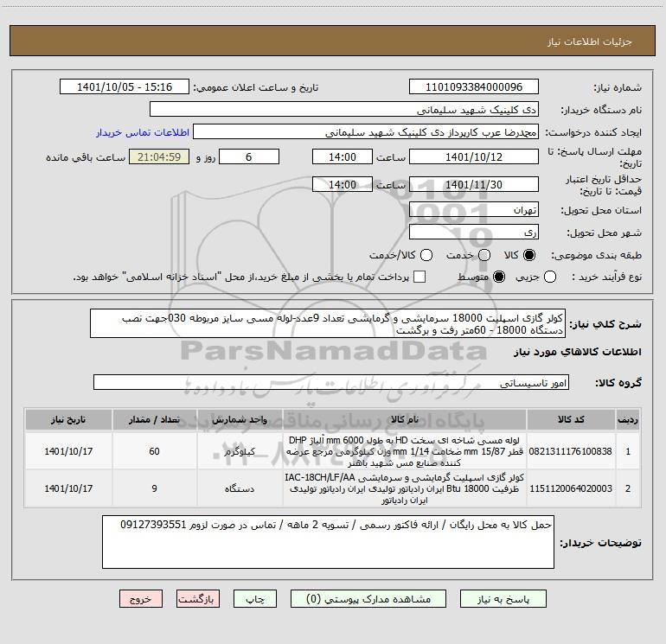Screen dimensions: 666x644
Task: Choose جزیی purchase process option
Action: (x=550, y=277)
